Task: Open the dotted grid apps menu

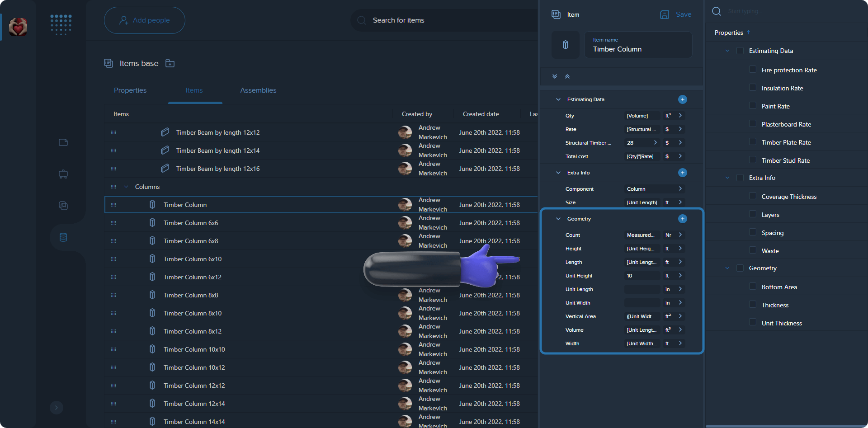Action: tap(61, 24)
